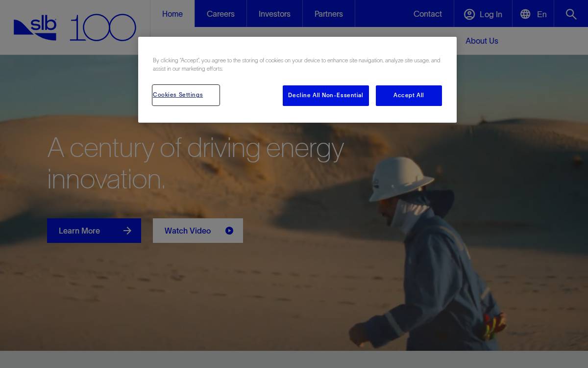Click the Log In text
Image resolution: width=588 pixels, height=368 pixels.
491,14
